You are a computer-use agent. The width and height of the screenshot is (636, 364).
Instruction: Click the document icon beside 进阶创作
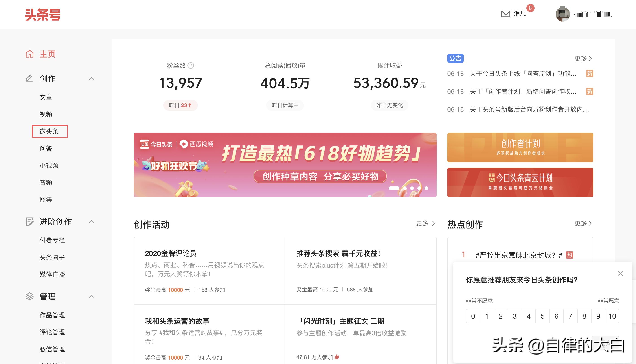[x=29, y=221]
